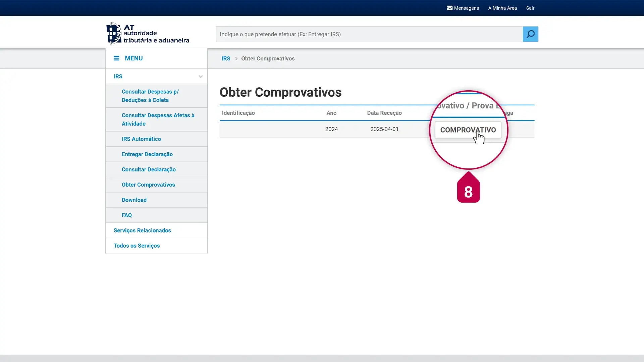Screen dimensions: 644x362
Task: Open Consultar Declaração in sidebar
Action: 149,169
